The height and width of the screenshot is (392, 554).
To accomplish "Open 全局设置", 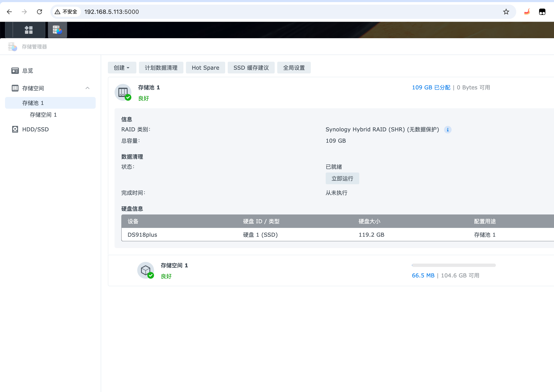I will 294,68.
